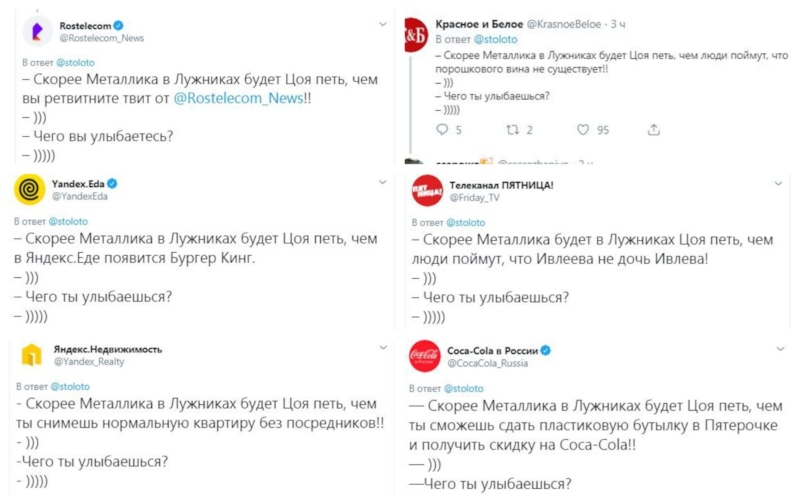Screen dimensions: 800x504
Task: Share the Красное и Белое tweet
Action: [x=654, y=130]
